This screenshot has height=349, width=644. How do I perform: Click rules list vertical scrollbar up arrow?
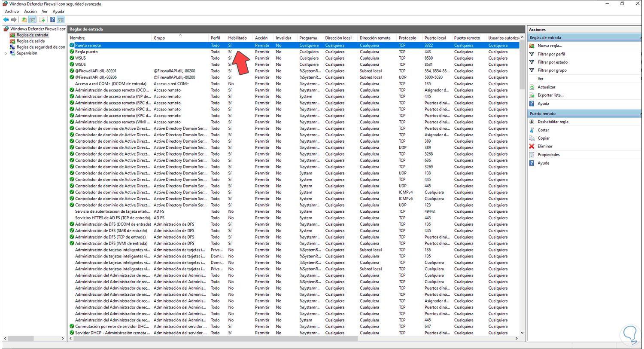click(522, 38)
